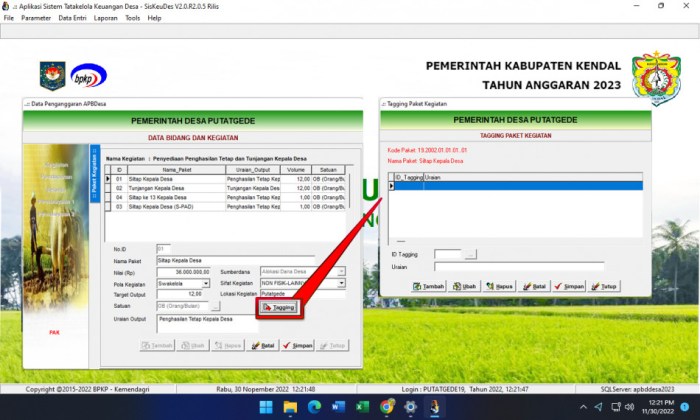The image size is (700, 420).
Task: Open Word from taskbar
Action: click(x=338, y=407)
